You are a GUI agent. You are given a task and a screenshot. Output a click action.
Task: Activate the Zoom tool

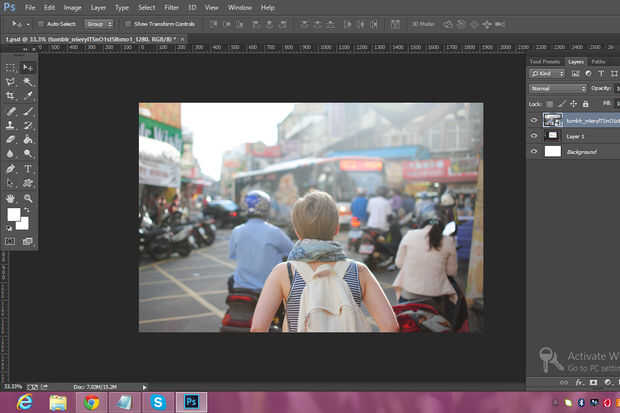[x=28, y=198]
